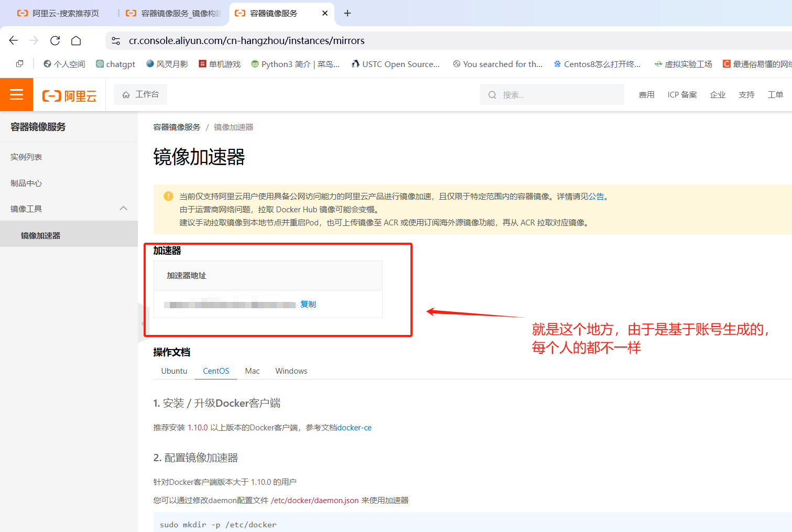792x532 pixels.
Task: Click the /etc/docker/daemon.json path text
Action: pyautogui.click(x=314, y=501)
